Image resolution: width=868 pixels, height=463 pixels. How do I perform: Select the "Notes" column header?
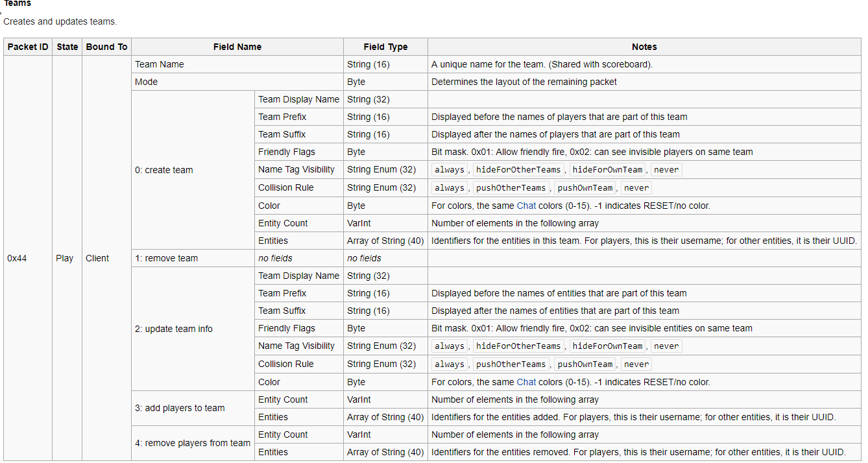tap(644, 47)
